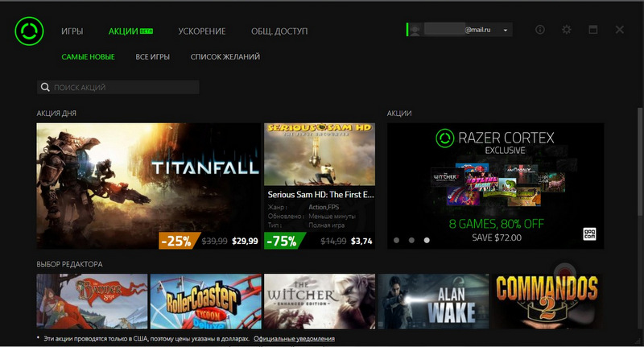Open the info icon in header

(540, 30)
